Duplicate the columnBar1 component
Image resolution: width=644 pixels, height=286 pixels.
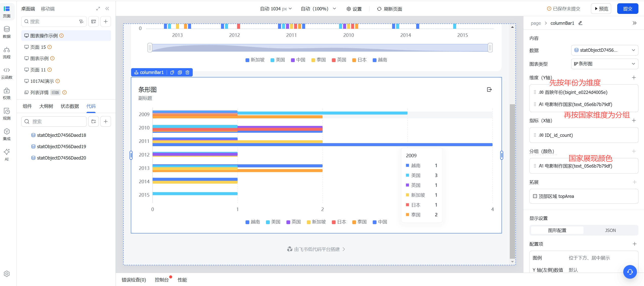pyautogui.click(x=180, y=72)
